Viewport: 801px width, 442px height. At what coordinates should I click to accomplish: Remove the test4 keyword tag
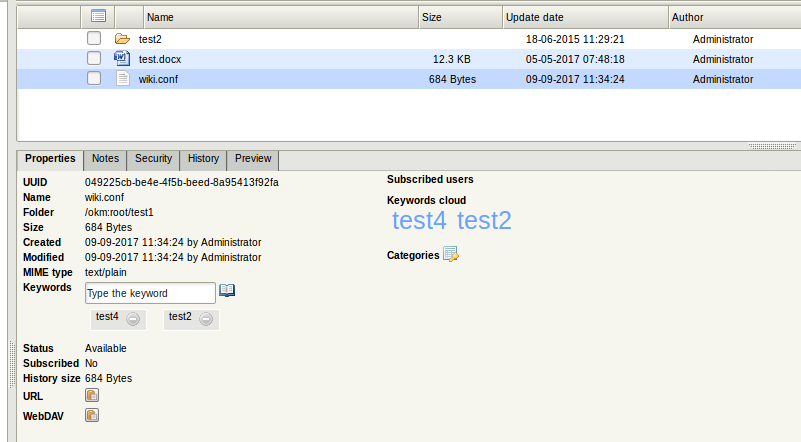pos(133,319)
